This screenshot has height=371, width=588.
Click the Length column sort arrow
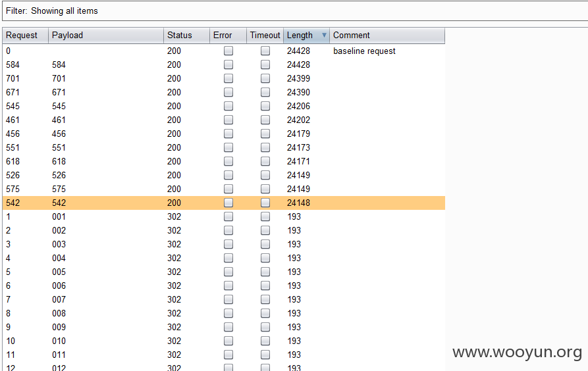click(324, 36)
